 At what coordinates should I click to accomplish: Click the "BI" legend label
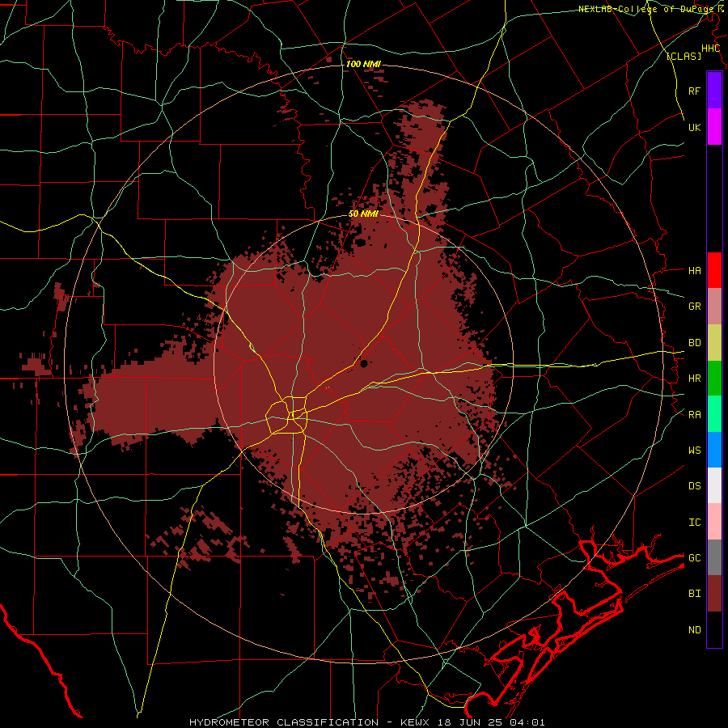pyautogui.click(x=694, y=594)
